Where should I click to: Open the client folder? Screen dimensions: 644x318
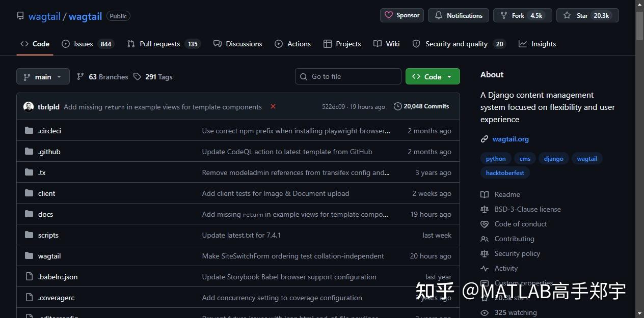46,193
